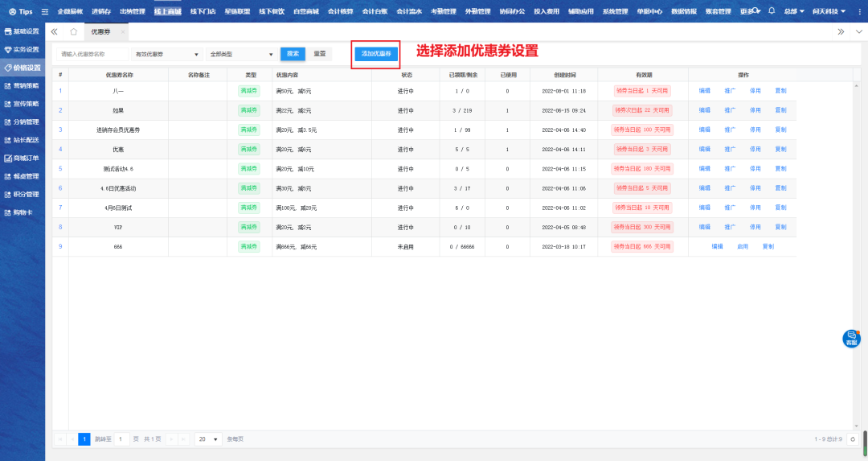Close the 优惠券 tab with its x icon
The image size is (868, 461).
coord(122,31)
